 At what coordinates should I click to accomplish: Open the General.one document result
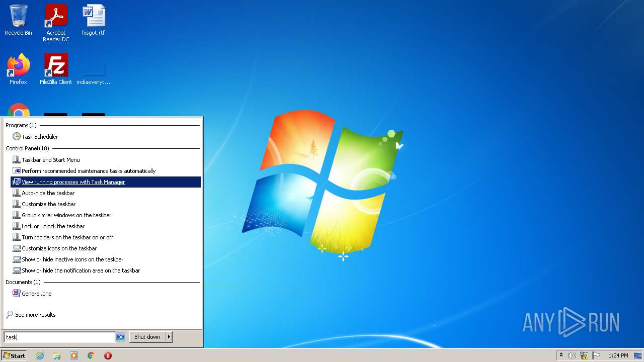coord(106,294)
